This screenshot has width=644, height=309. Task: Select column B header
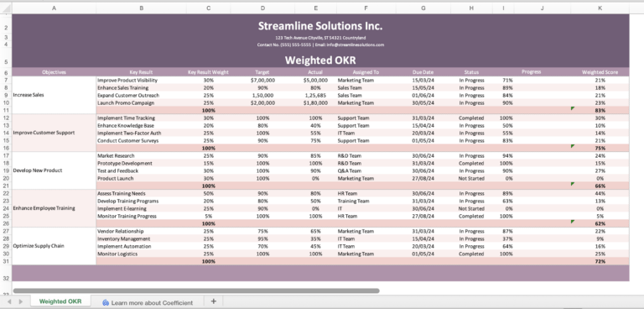pyautogui.click(x=141, y=8)
